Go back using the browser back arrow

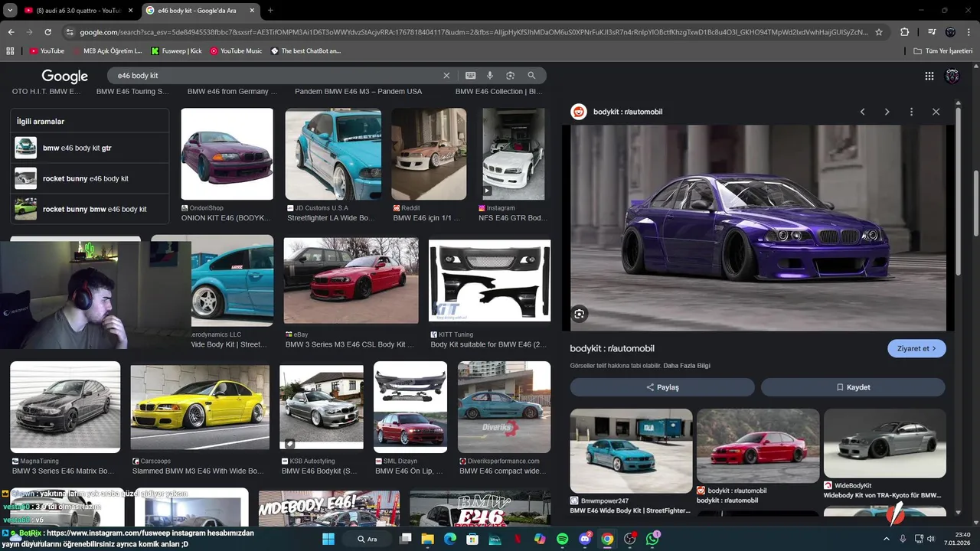click(11, 32)
